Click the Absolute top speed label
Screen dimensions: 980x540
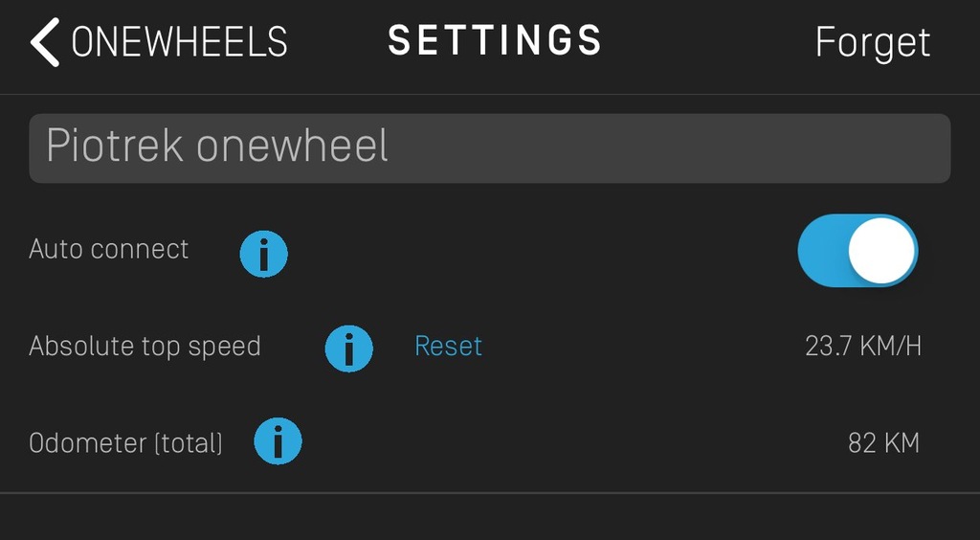coord(145,347)
